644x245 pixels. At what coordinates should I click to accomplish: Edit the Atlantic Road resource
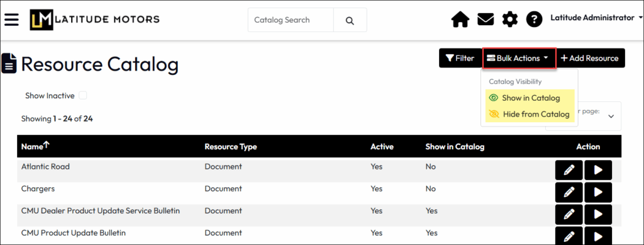coord(569,170)
